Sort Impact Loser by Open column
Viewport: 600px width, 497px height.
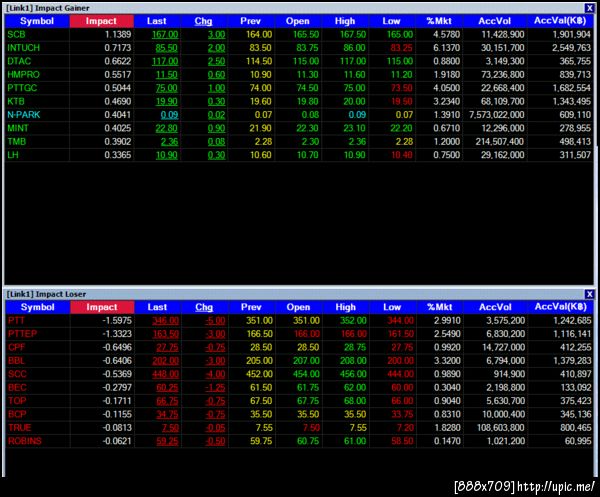[x=298, y=307]
